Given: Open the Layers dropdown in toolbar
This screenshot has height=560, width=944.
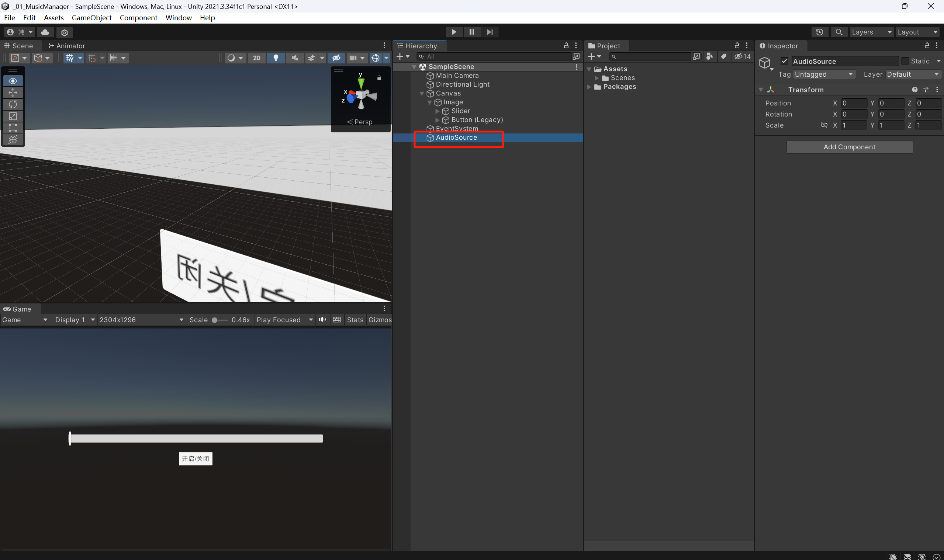Looking at the screenshot, I should point(871,32).
